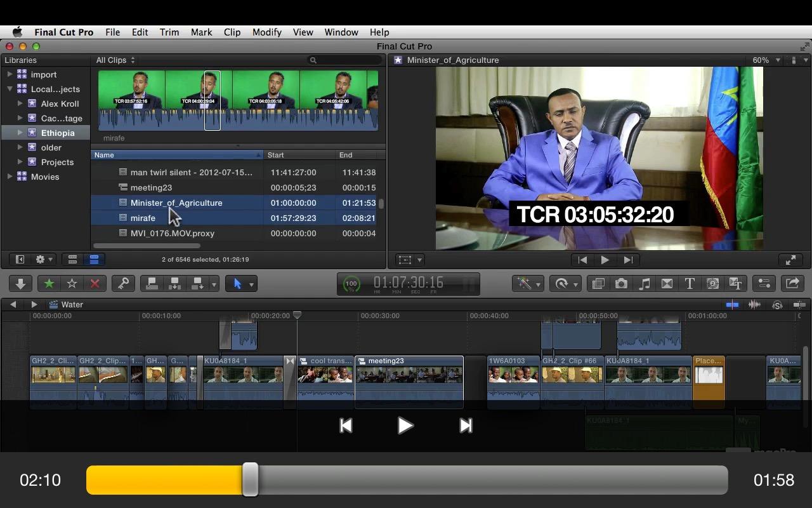
Task: Open the media import arrow button
Action: coord(20,284)
